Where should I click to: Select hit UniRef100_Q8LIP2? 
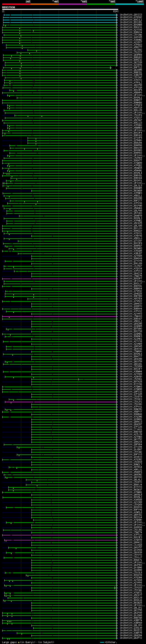coord(131,608)
